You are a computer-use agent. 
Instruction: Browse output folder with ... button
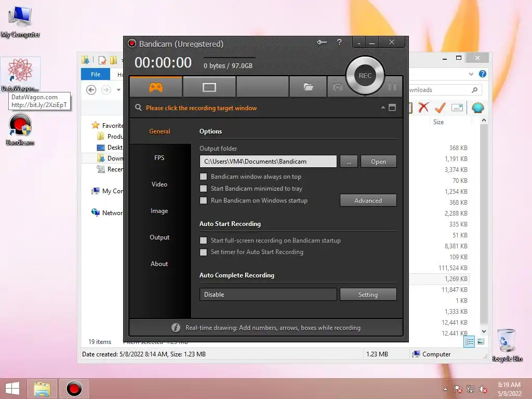349,162
